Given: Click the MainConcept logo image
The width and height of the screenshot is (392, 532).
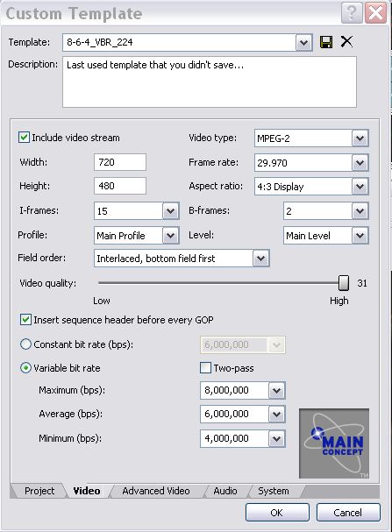Looking at the screenshot, I should 334,443.
